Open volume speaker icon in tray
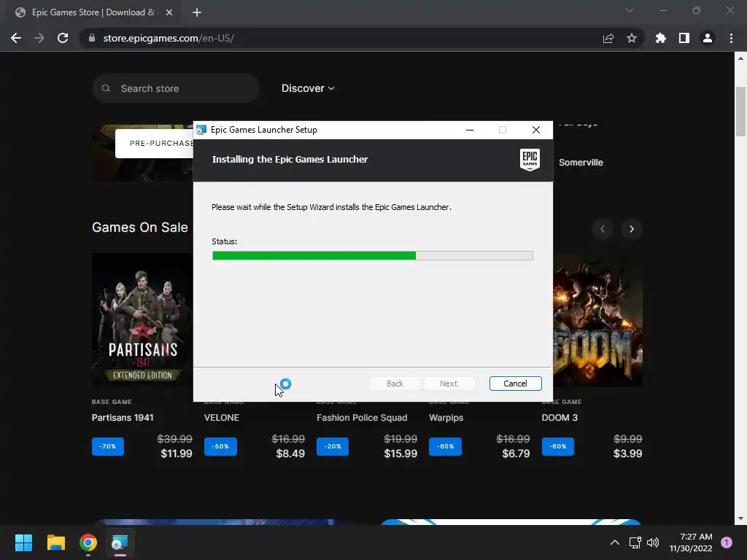 tap(653, 542)
